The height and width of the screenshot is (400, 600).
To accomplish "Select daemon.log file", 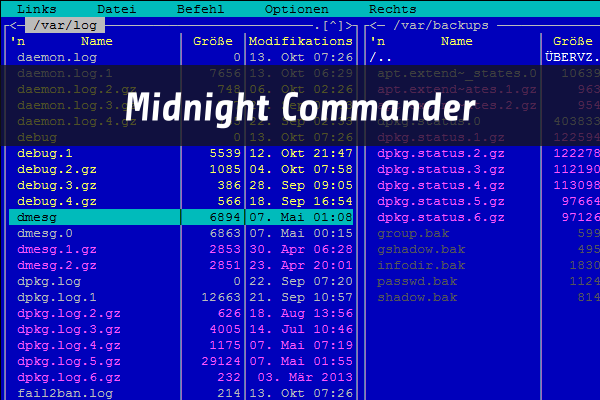I will click(57, 57).
